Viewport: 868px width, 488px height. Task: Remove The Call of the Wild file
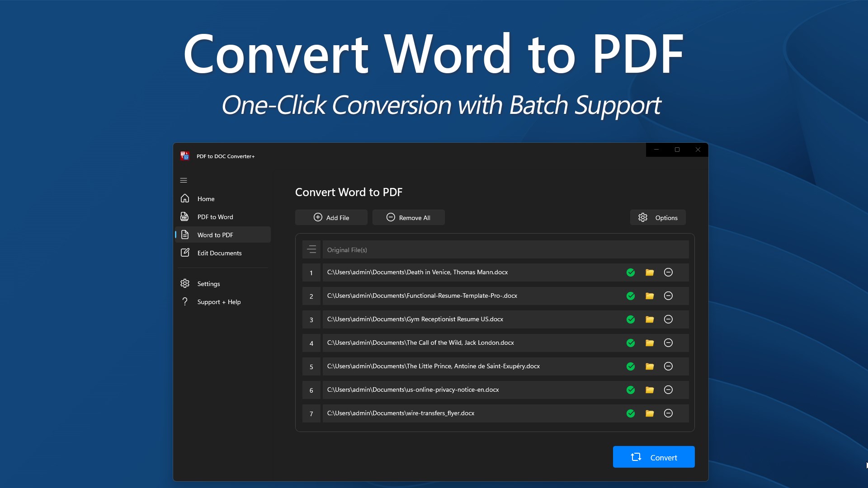point(668,343)
